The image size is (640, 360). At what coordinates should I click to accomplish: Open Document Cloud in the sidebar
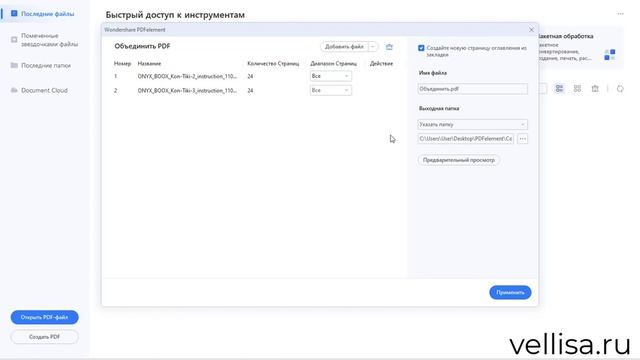click(x=44, y=90)
